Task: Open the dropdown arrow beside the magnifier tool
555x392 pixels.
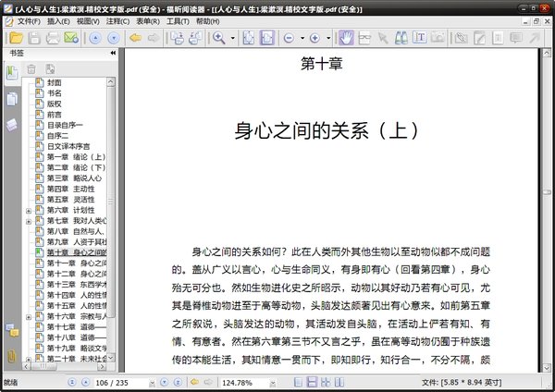Action: tap(232, 38)
